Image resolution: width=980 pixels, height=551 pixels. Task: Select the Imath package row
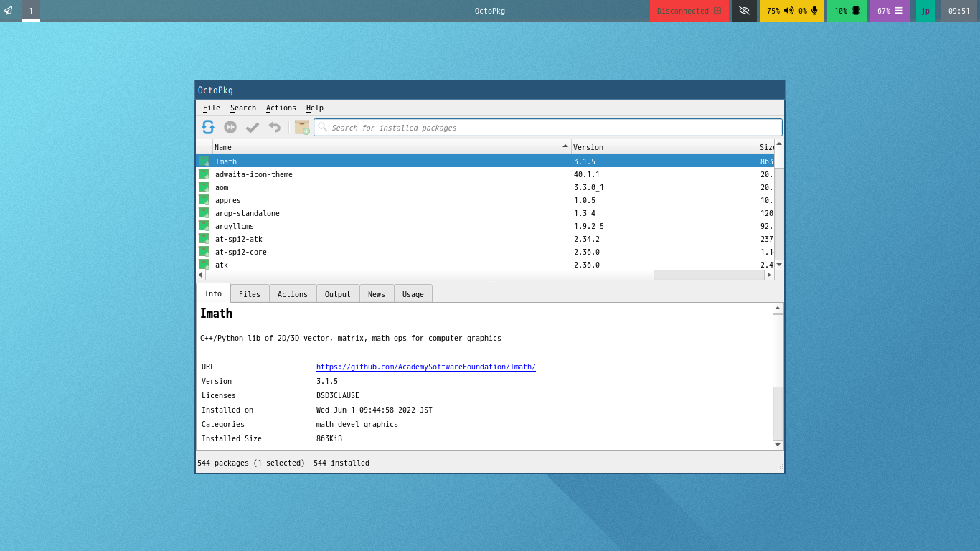pyautogui.click(x=485, y=161)
